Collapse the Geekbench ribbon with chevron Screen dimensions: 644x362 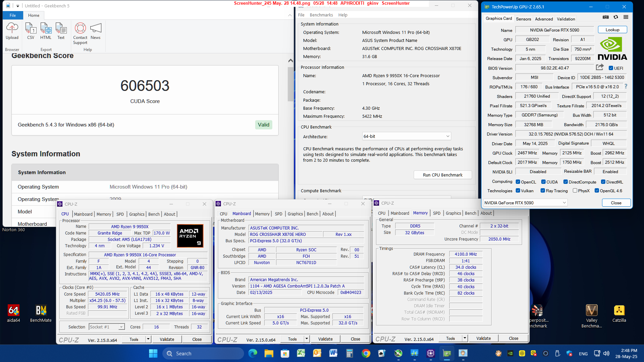point(290,15)
